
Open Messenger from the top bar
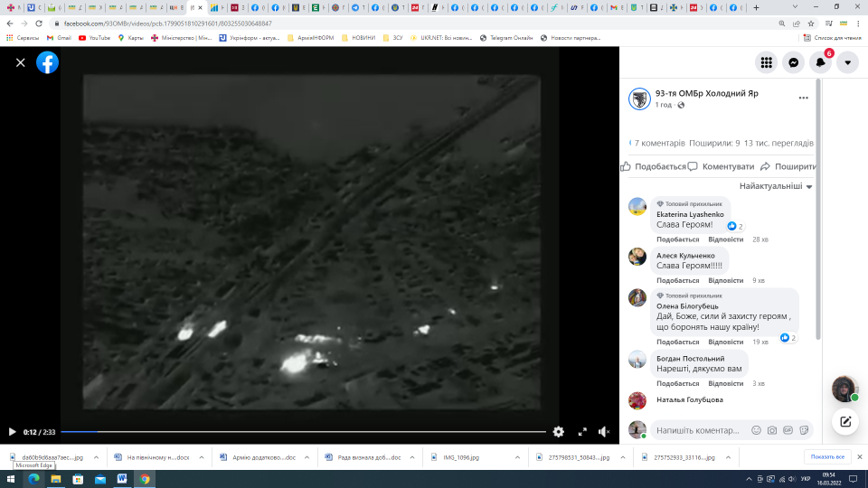pos(793,62)
